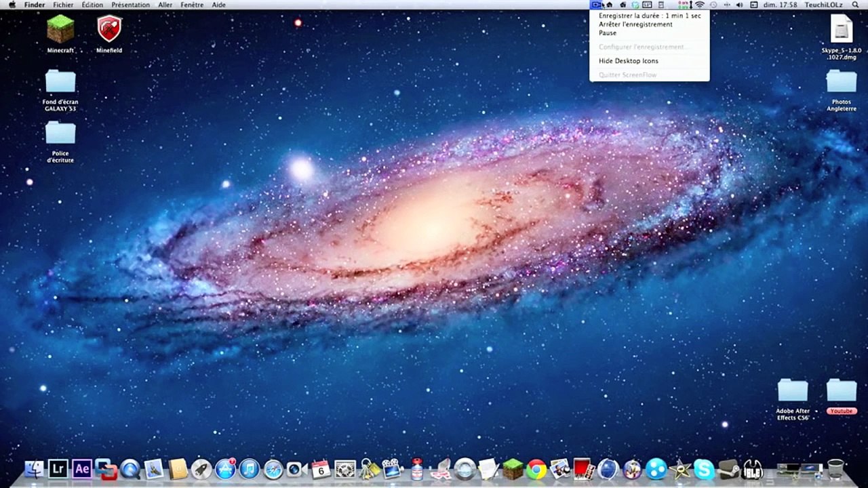Viewport: 868px width, 488px height.
Task: Launch Finder from the dock
Action: click(34, 468)
